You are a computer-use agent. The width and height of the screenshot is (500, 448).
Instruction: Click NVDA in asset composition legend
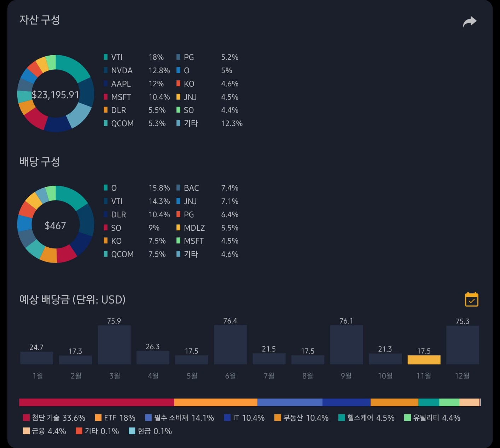(137, 70)
